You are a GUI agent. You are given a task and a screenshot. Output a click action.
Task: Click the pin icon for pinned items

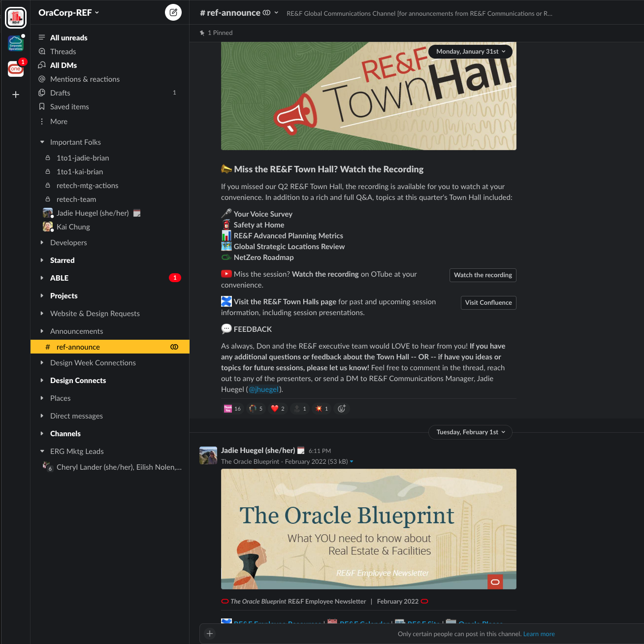202,33
